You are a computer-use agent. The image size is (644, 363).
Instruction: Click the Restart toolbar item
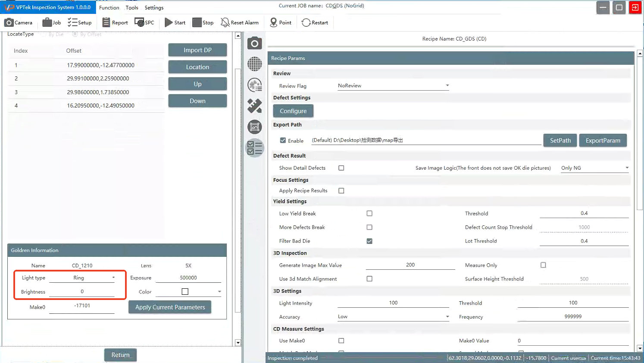point(315,22)
